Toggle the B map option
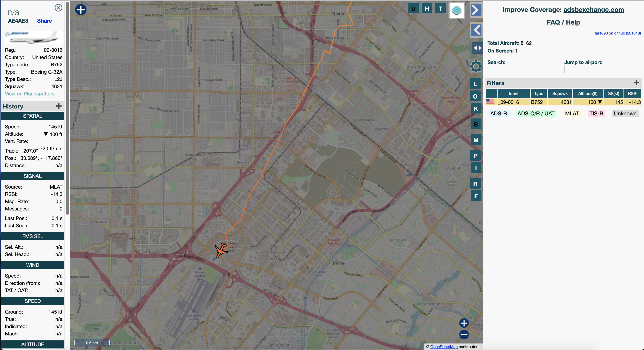Image resolution: width=644 pixels, height=350 pixels. 476,124
